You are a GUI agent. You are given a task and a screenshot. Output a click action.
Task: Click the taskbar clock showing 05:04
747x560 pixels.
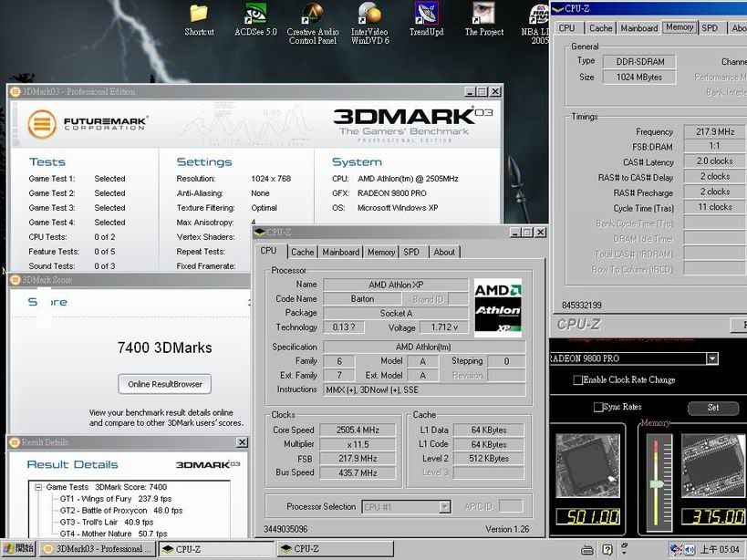720,550
